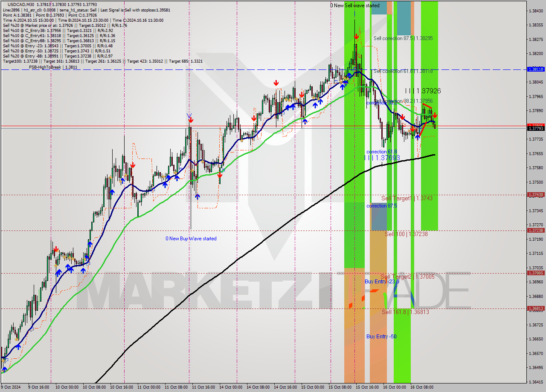Click the 'Buy Entry -23.6' label

click(382, 282)
